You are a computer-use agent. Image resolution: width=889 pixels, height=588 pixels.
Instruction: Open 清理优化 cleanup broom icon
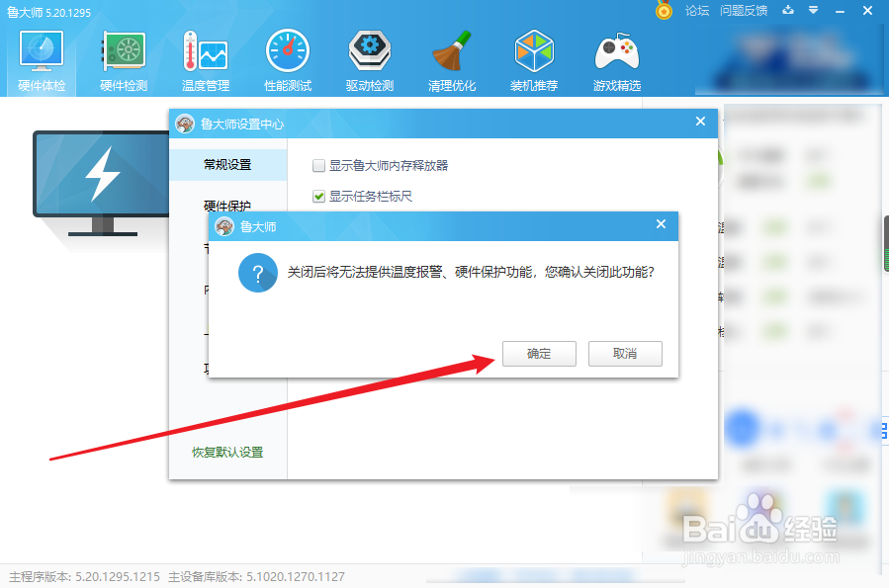coord(452,61)
